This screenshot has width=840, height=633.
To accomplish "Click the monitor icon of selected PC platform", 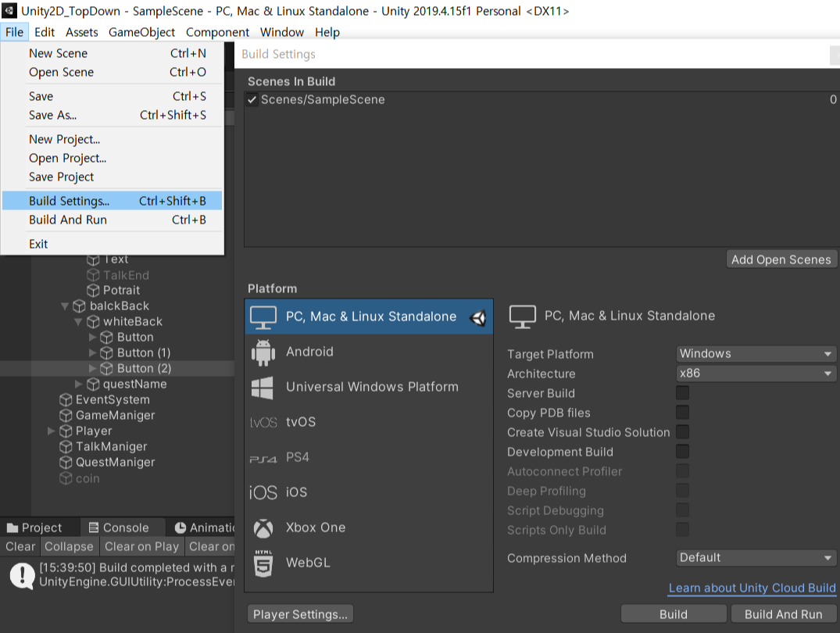I will (x=263, y=316).
